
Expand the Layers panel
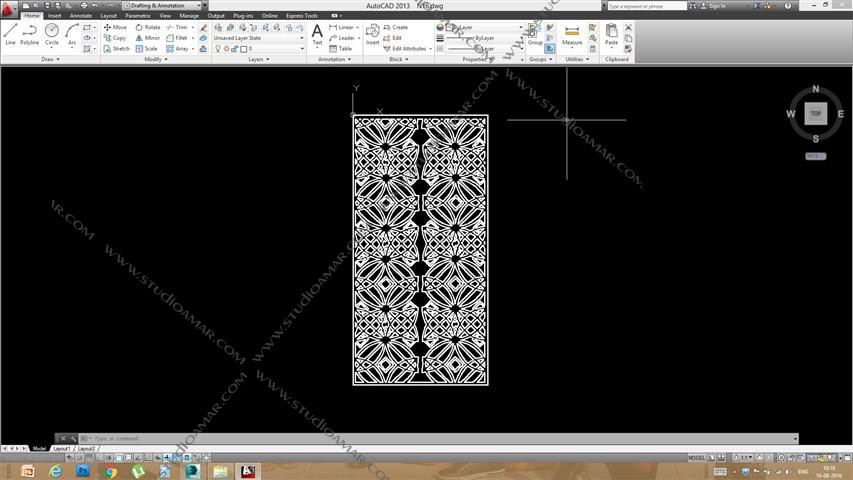[x=258, y=59]
